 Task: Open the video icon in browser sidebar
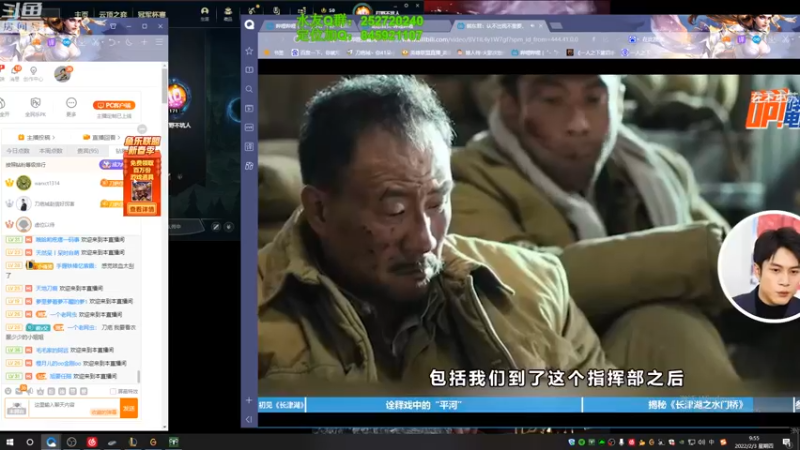249,108
